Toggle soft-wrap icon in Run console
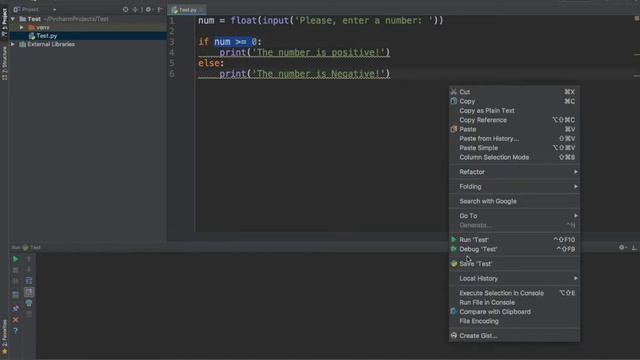 coord(29,281)
